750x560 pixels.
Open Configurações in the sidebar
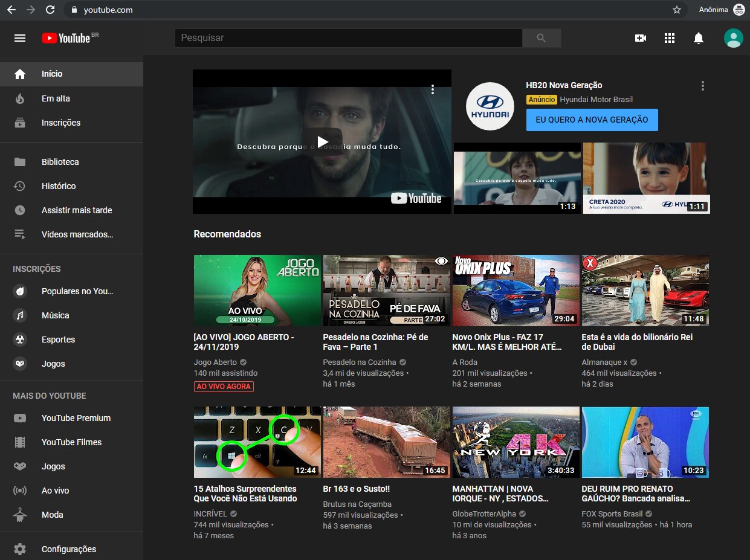[68, 549]
